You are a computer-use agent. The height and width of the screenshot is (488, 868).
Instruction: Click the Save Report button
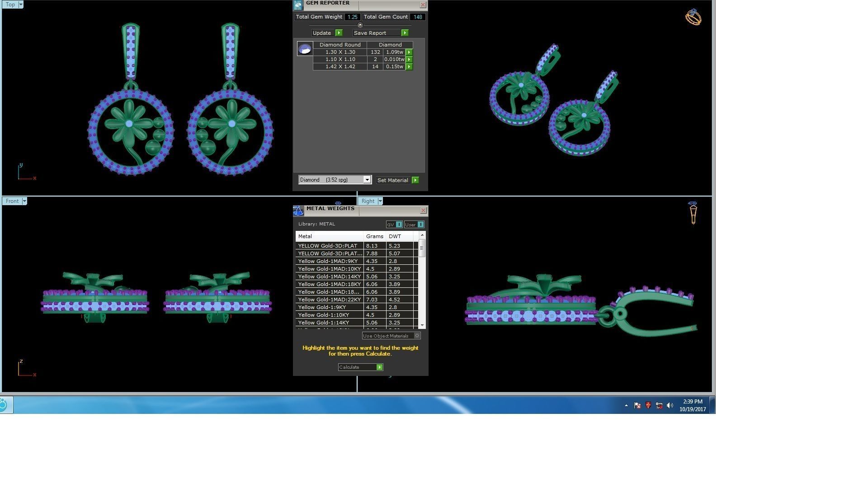click(x=381, y=33)
